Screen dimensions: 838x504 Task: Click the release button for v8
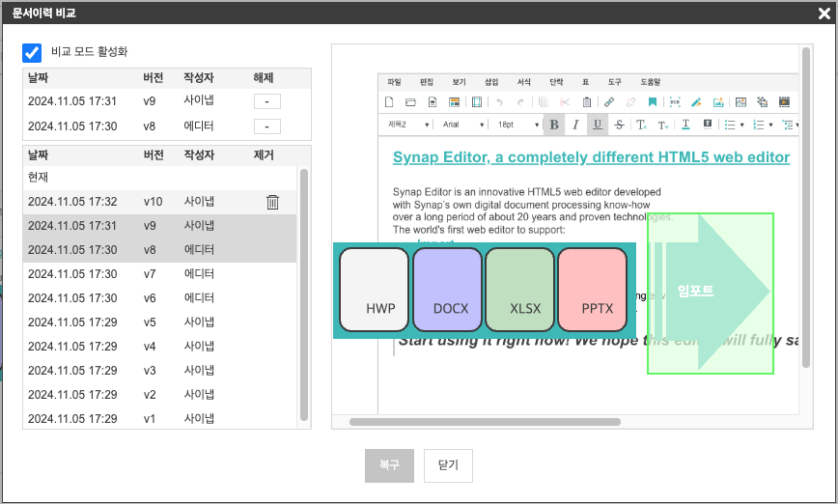[267, 126]
